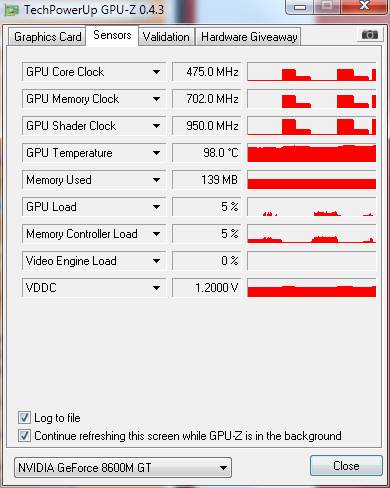Open the Memory Used dropdown arrow
The width and height of the screenshot is (390, 488).
(156, 180)
